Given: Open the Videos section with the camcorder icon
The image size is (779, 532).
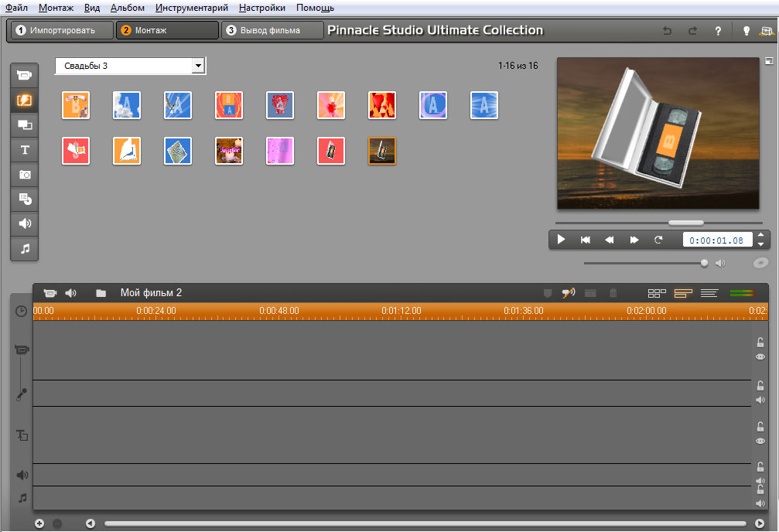Looking at the screenshot, I should click(x=25, y=75).
